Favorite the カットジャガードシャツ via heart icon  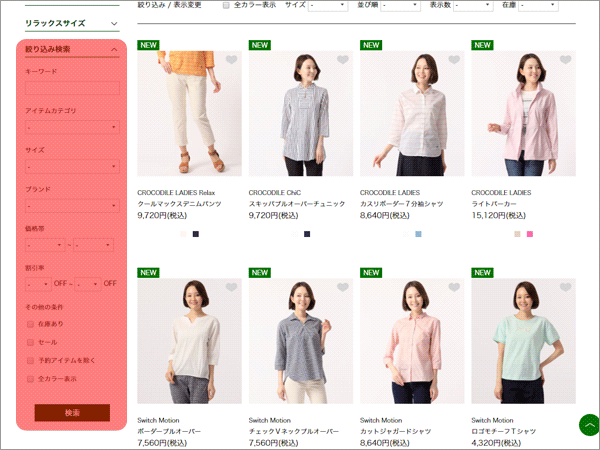pyautogui.click(x=454, y=287)
